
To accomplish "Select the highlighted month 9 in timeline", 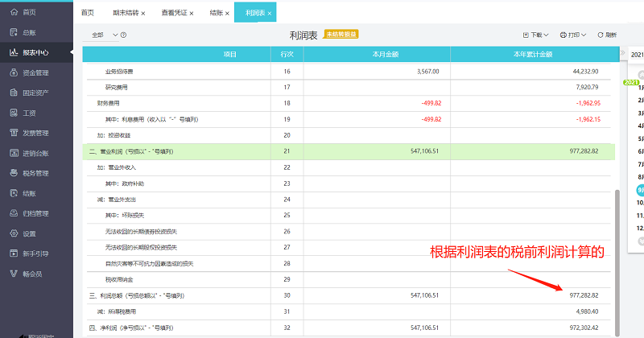I will (640, 190).
